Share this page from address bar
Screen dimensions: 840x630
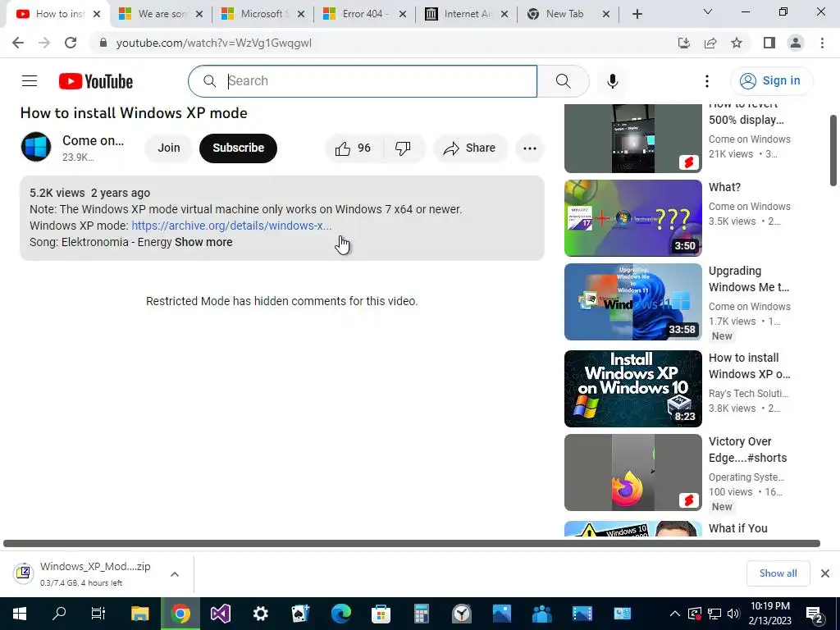[710, 43]
